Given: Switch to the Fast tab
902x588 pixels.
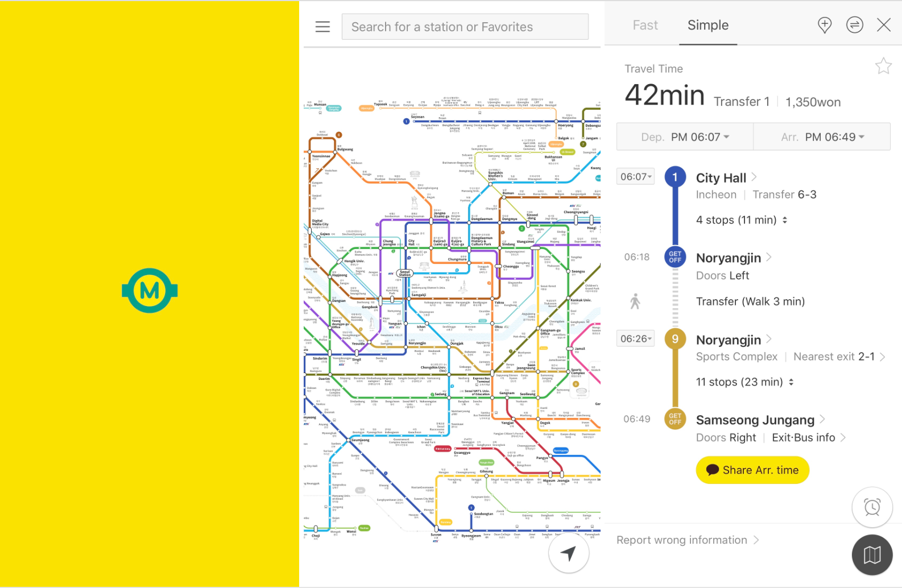Looking at the screenshot, I should [645, 25].
